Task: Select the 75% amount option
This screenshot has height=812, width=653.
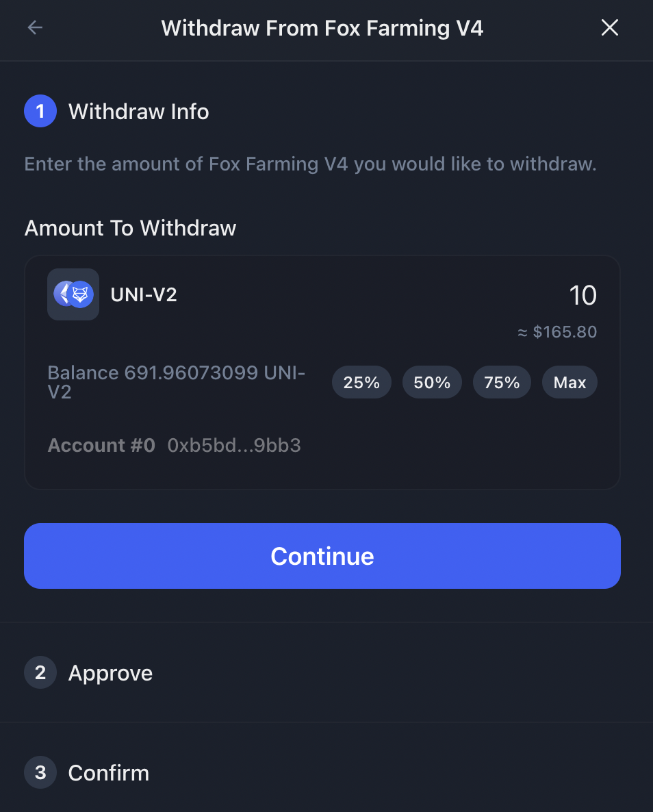Action: pos(502,382)
